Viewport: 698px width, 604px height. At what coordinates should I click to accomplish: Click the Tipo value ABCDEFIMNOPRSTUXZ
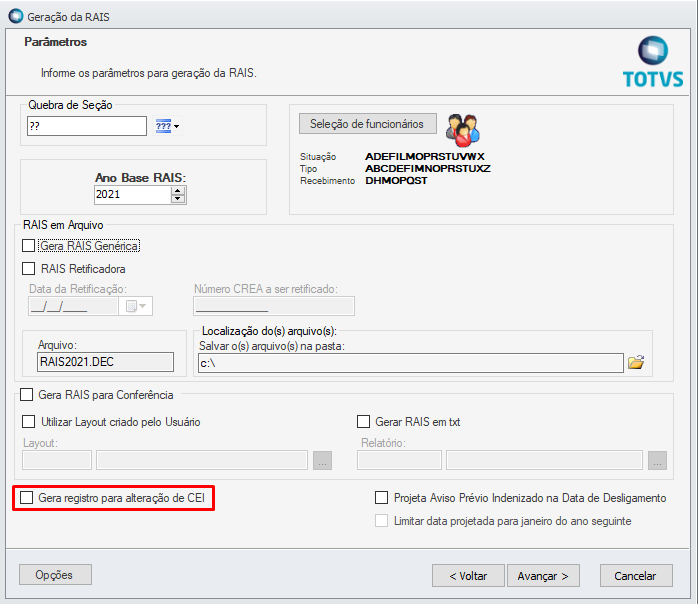pos(428,169)
